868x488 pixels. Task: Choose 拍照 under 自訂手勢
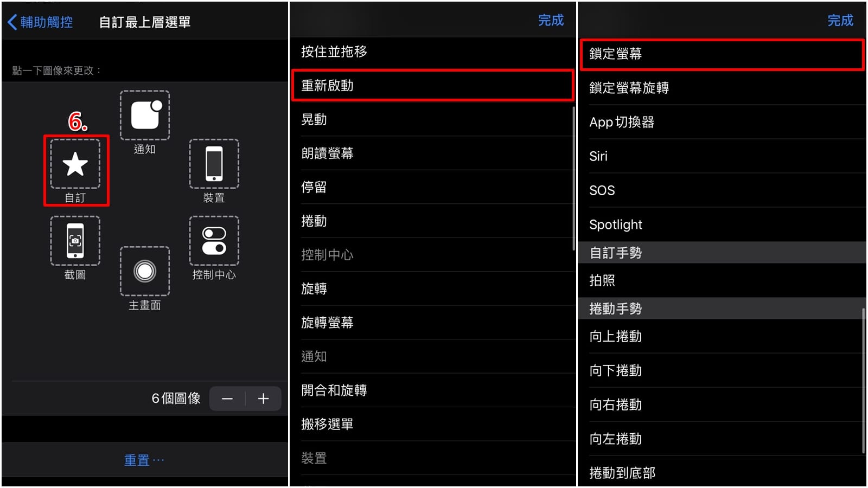click(x=722, y=280)
